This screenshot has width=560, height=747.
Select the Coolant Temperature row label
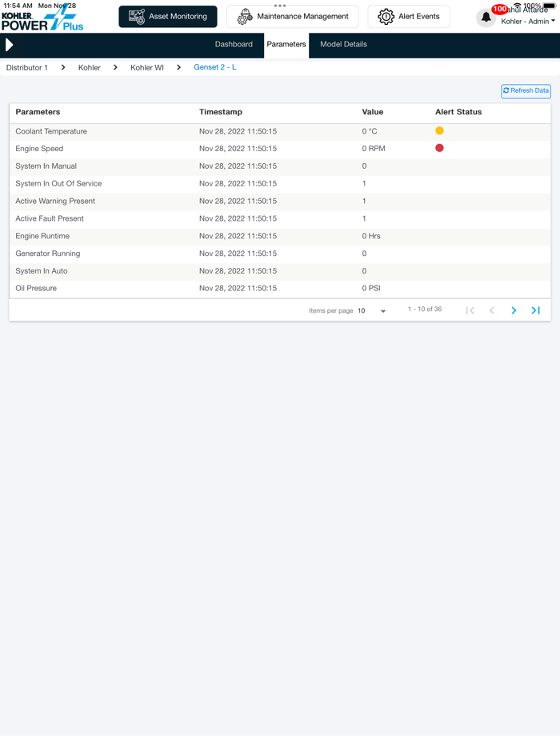click(x=51, y=131)
